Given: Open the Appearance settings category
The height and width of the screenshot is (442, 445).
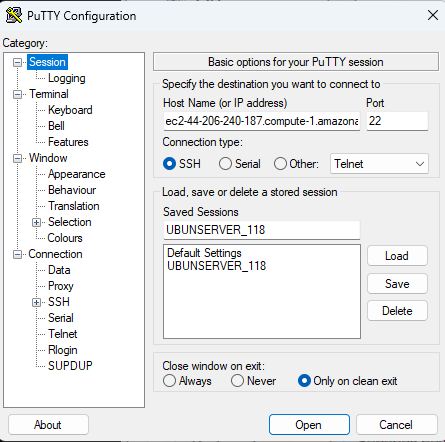Looking at the screenshot, I should click(x=77, y=174).
